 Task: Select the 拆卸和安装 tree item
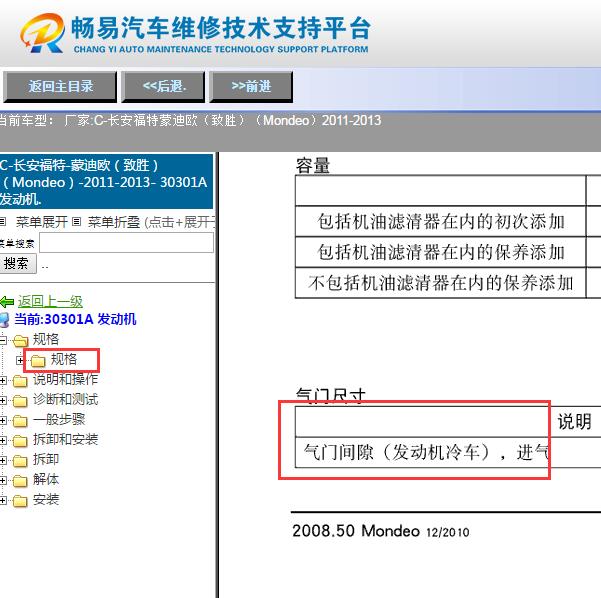[x=66, y=440]
